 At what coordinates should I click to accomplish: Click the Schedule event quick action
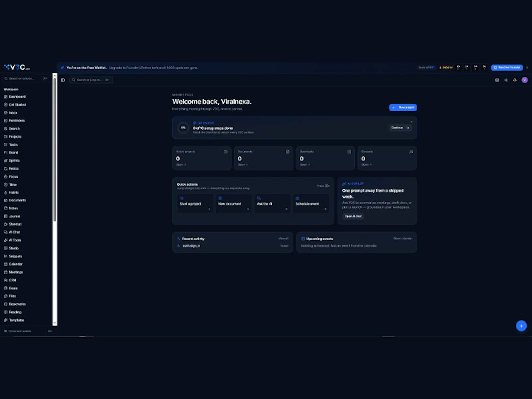pos(311,203)
